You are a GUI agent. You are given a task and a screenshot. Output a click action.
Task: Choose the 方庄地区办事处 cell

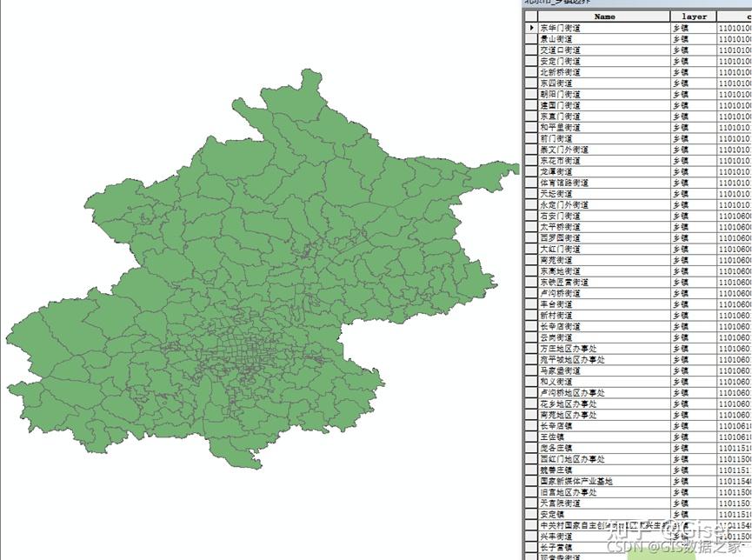(604, 349)
